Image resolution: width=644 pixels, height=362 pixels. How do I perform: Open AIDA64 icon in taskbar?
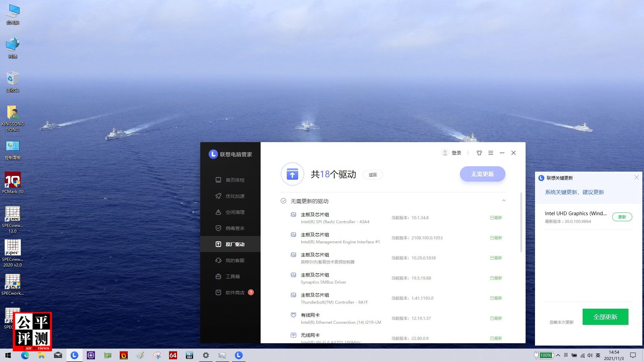click(x=173, y=355)
